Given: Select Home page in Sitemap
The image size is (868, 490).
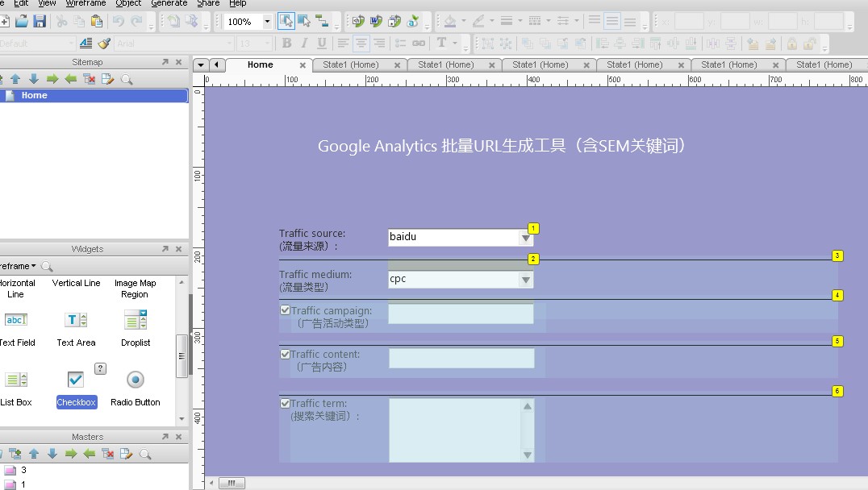Looking at the screenshot, I should click(94, 95).
